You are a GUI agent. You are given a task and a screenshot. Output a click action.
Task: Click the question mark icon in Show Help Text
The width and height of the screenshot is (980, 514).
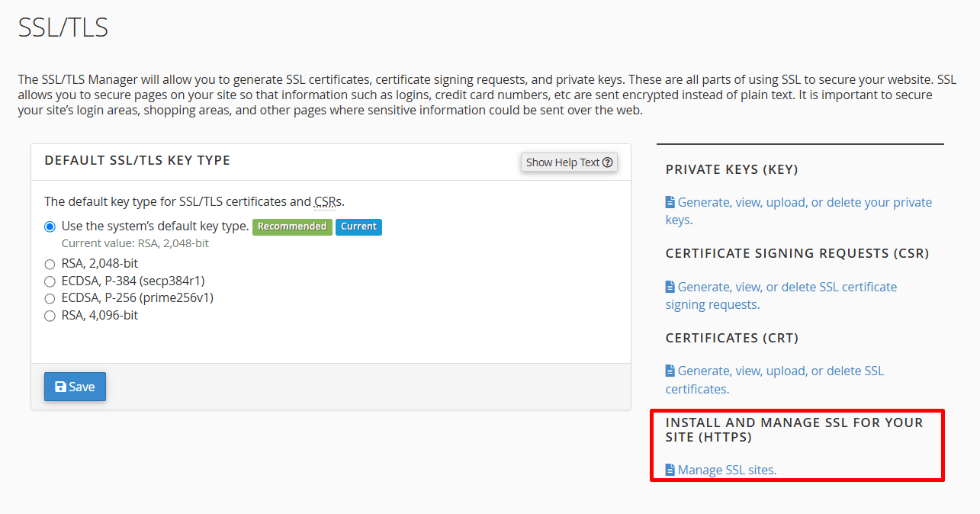[607, 162]
